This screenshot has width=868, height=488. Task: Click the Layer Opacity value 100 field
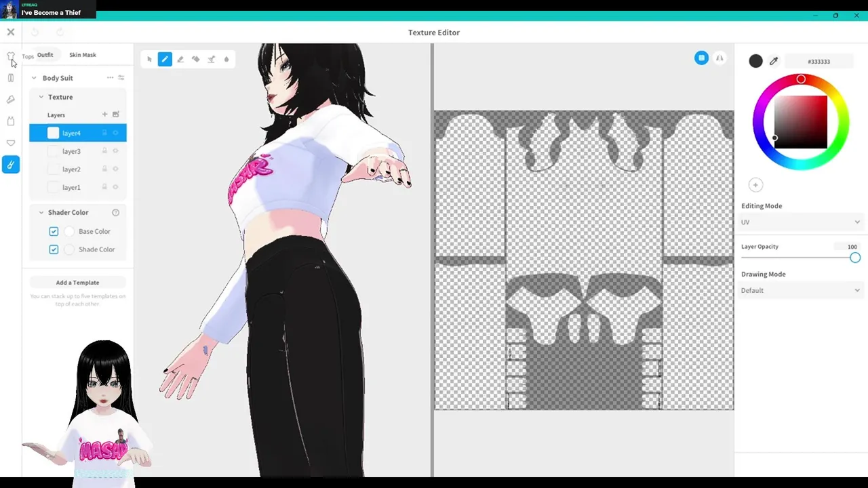tap(848, 247)
